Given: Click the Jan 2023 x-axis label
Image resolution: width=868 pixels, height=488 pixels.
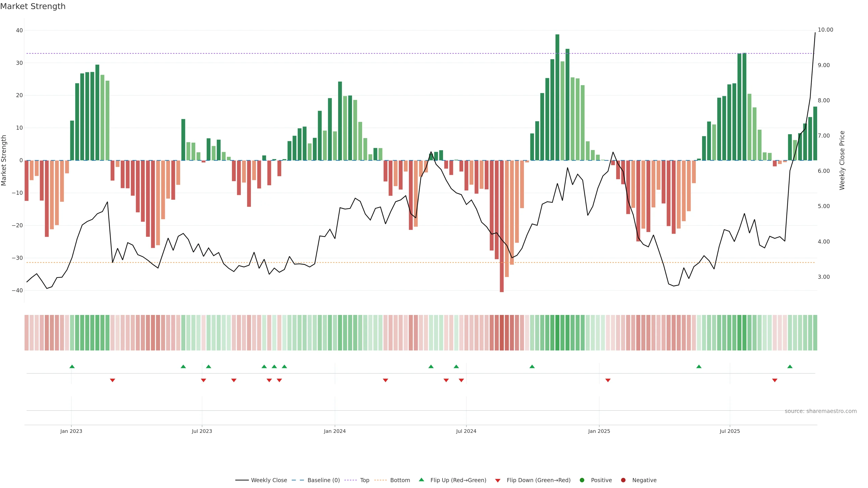Looking at the screenshot, I should (71, 431).
